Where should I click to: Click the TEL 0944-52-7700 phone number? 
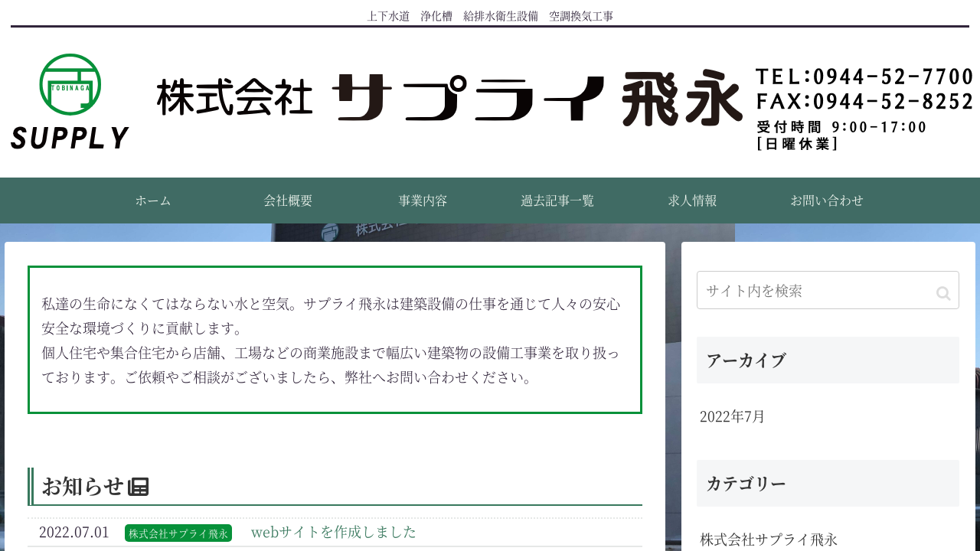coord(864,77)
